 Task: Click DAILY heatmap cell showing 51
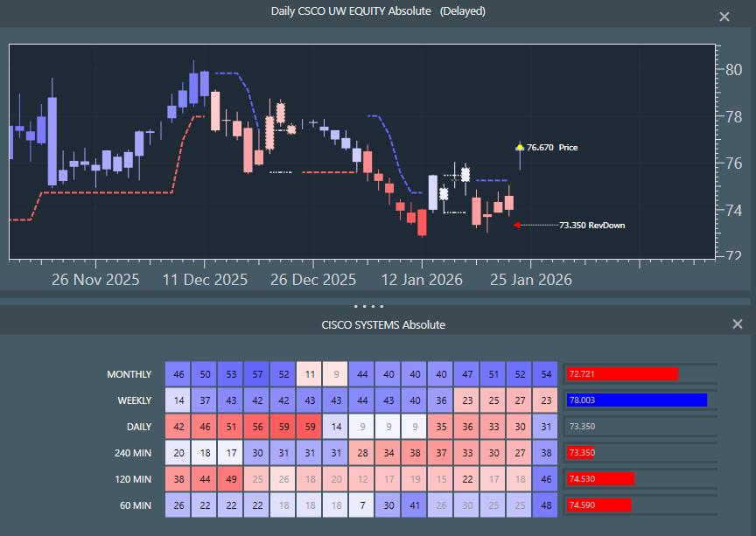(231, 427)
